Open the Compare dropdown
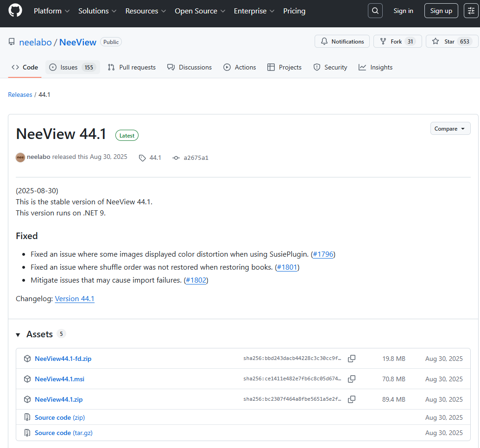The image size is (480, 448). tap(450, 129)
